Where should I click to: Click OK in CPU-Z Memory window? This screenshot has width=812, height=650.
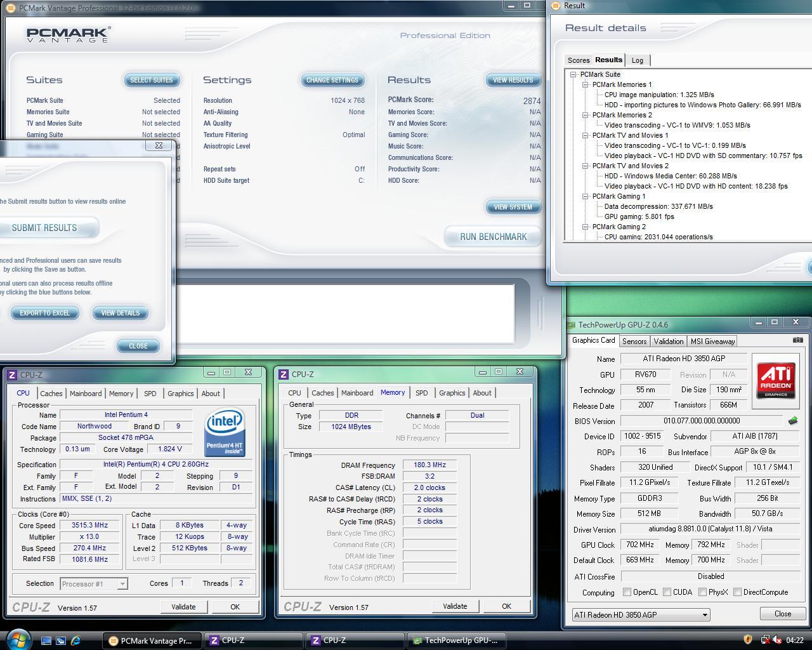(x=506, y=606)
